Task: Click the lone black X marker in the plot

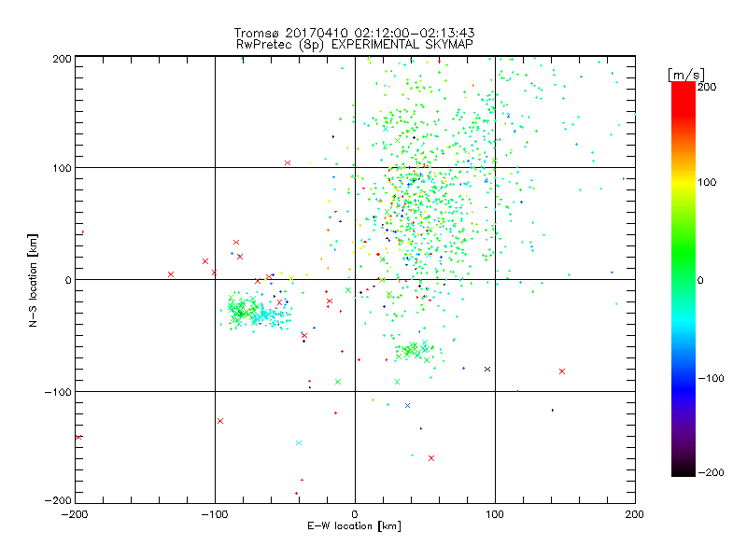Action: (x=487, y=369)
